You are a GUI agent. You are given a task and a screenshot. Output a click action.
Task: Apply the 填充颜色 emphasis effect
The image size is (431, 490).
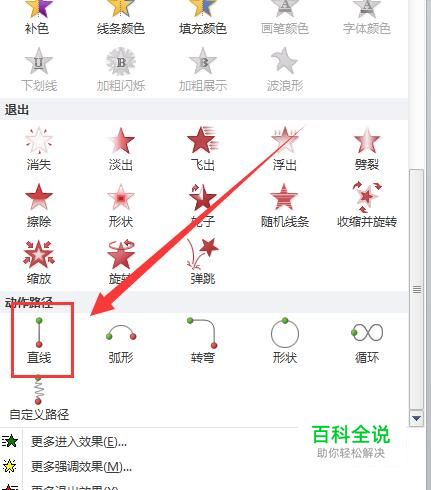click(x=203, y=18)
